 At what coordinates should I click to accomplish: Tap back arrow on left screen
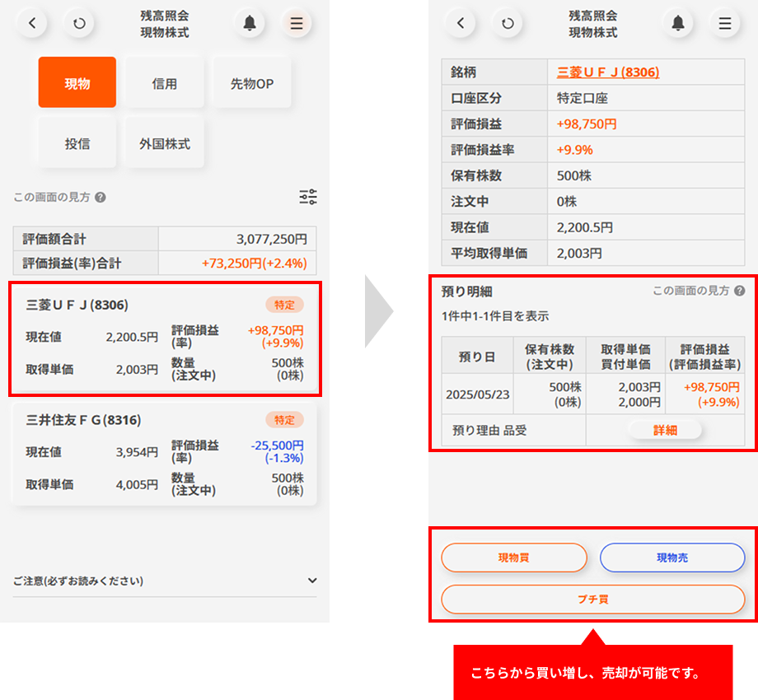click(32, 23)
